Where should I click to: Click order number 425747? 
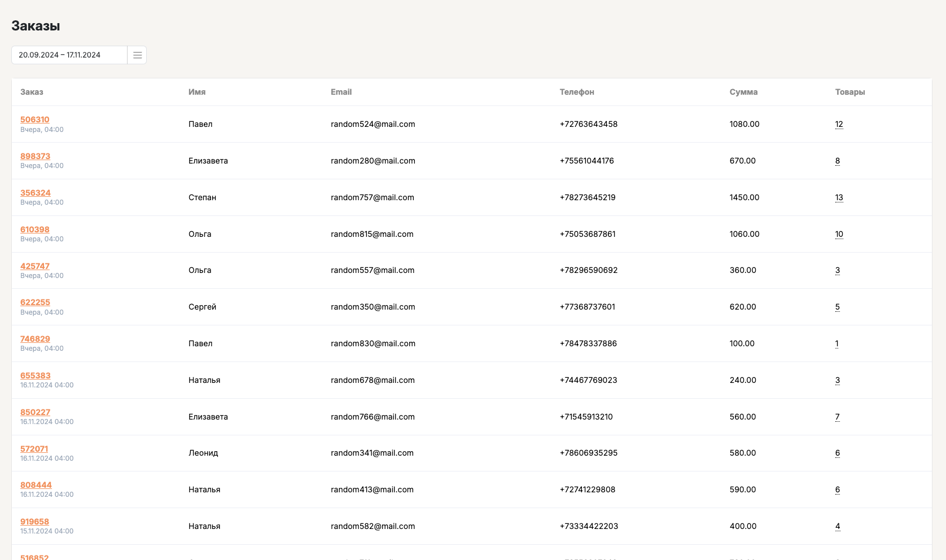coord(35,266)
